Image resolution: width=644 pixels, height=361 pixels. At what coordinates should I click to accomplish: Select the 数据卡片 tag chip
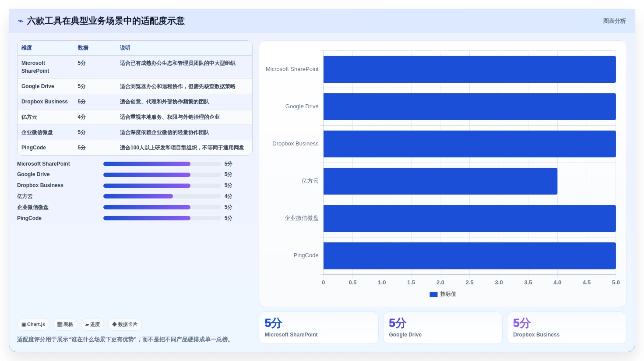(125, 325)
